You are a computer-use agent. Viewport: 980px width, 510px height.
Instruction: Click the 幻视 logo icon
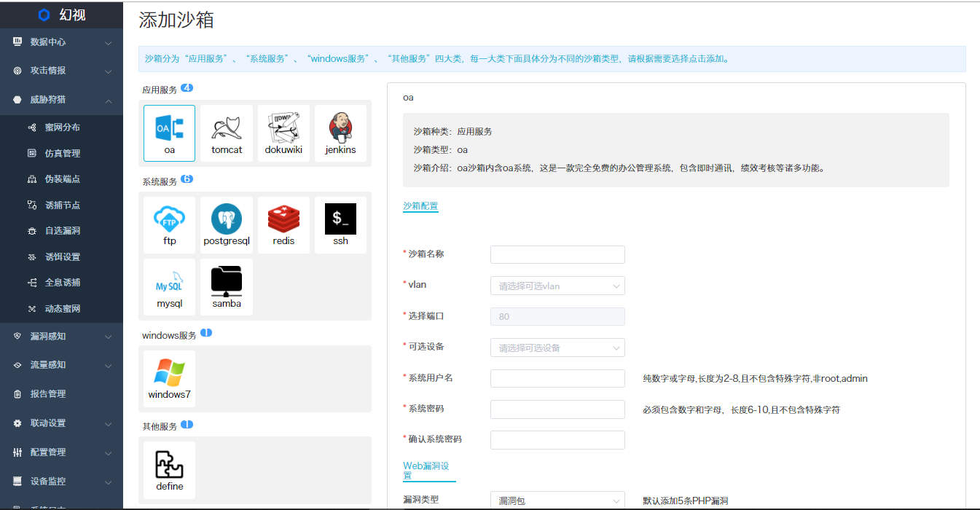44,15
